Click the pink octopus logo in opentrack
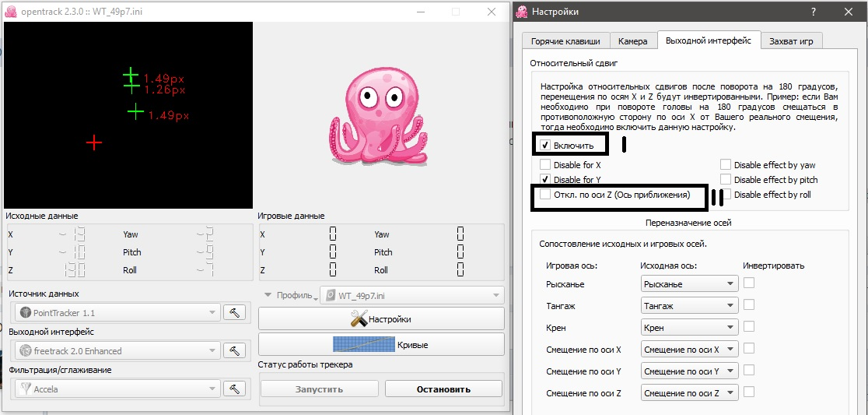Image resolution: width=868 pixels, height=415 pixels. click(380, 118)
